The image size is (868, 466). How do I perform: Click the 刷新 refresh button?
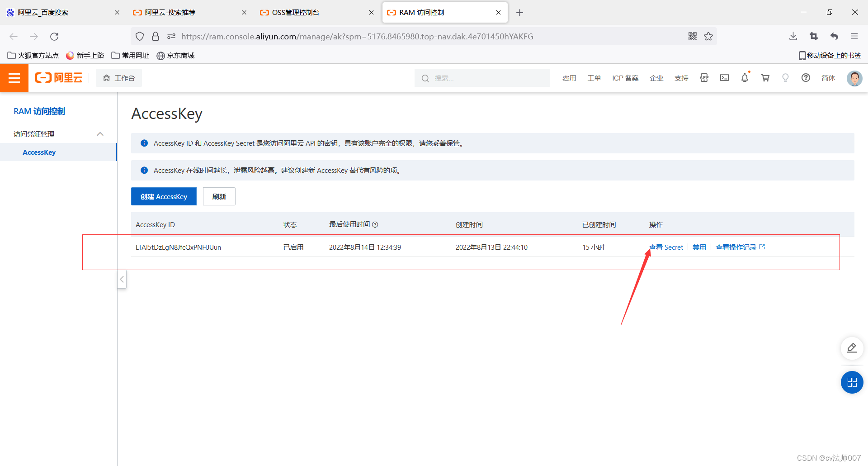[219, 196]
